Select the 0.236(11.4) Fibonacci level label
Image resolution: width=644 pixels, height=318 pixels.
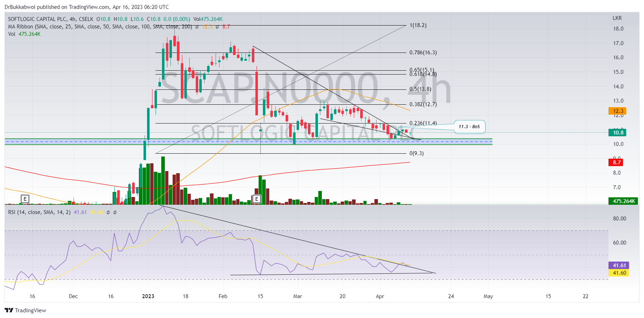423,123
